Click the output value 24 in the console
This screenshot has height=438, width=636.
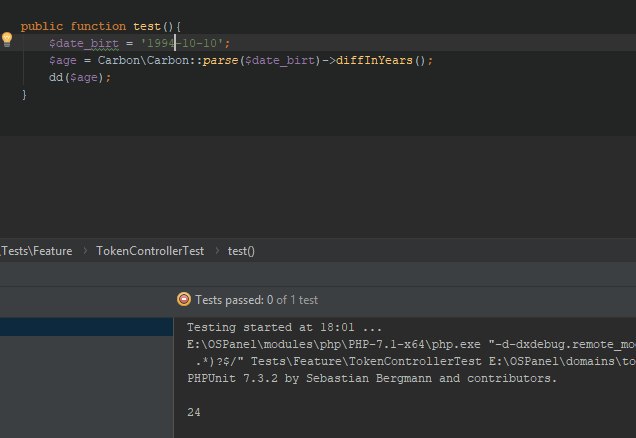[194, 412]
